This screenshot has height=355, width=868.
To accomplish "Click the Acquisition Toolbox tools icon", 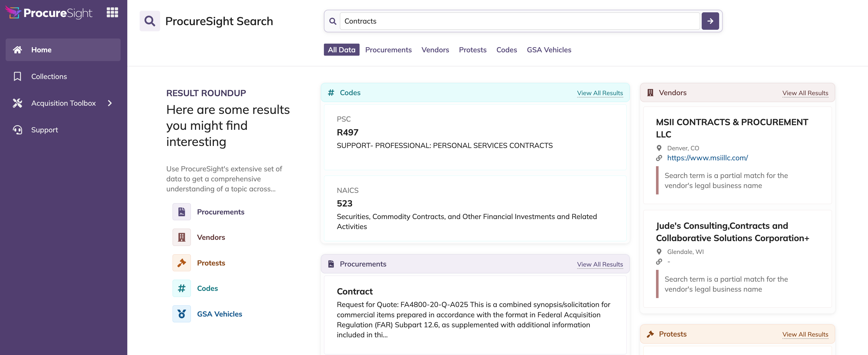I will 17,103.
